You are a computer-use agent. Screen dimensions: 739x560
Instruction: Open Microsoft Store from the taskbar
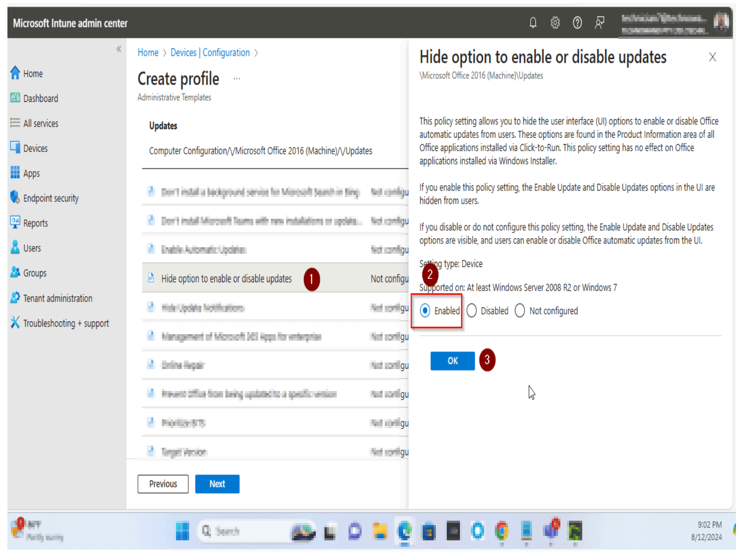[x=429, y=531]
